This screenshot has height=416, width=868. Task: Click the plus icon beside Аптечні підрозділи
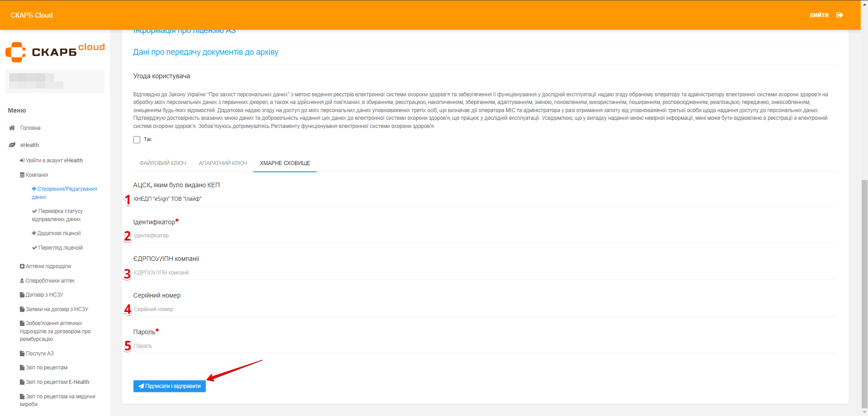coord(22,266)
